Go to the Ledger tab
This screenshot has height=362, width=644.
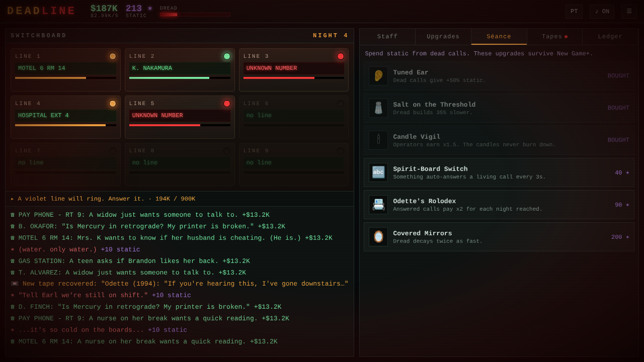[610, 37]
